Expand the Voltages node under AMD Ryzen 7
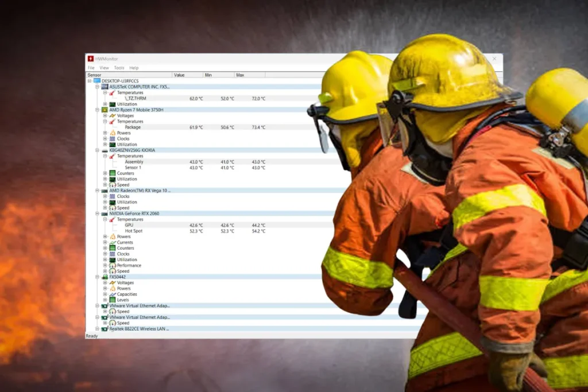Screen dimensions: 588x392 click(105, 115)
